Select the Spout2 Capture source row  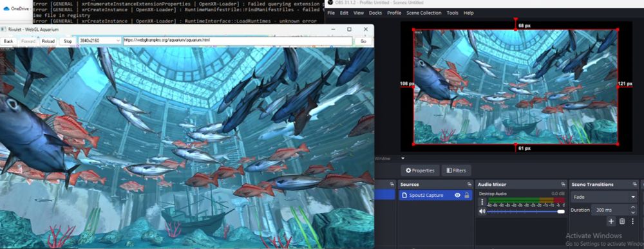click(435, 195)
